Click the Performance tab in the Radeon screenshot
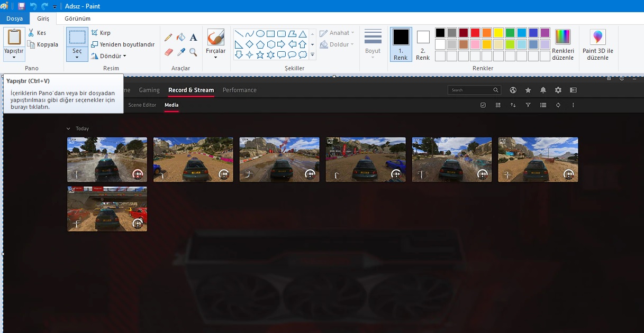The image size is (644, 333). point(239,90)
